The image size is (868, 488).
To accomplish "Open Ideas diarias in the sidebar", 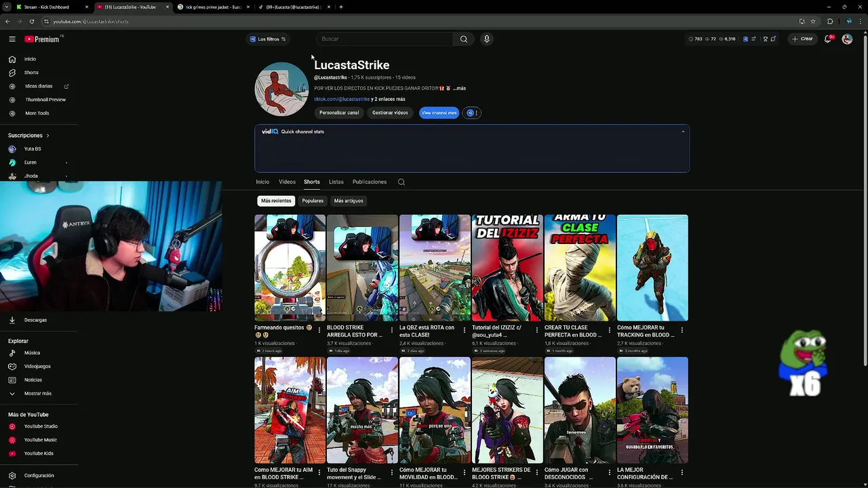I will click(39, 86).
